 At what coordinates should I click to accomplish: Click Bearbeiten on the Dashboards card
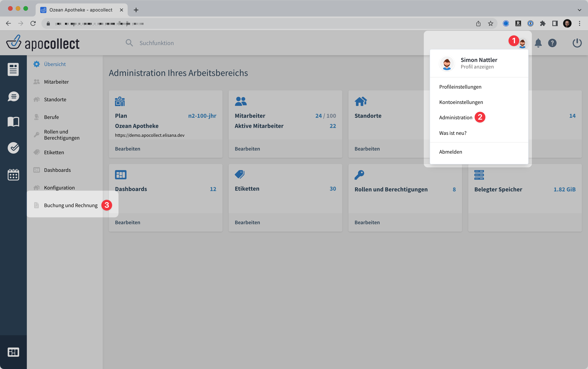click(x=128, y=223)
